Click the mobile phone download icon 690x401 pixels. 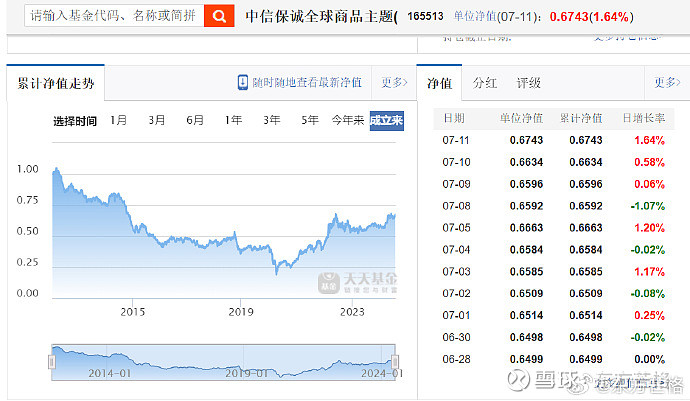(x=242, y=82)
